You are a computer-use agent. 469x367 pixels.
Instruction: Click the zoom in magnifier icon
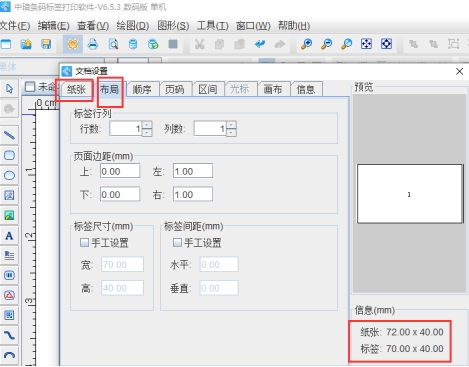pyautogui.click(x=306, y=44)
